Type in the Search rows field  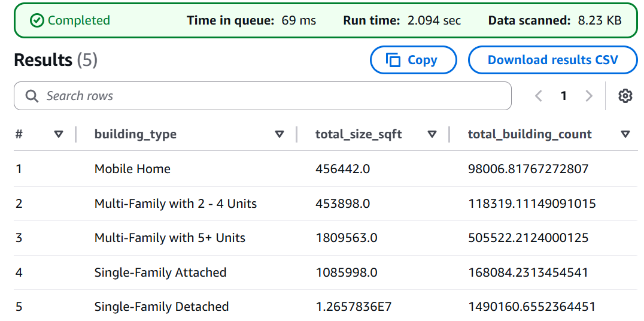(269, 96)
